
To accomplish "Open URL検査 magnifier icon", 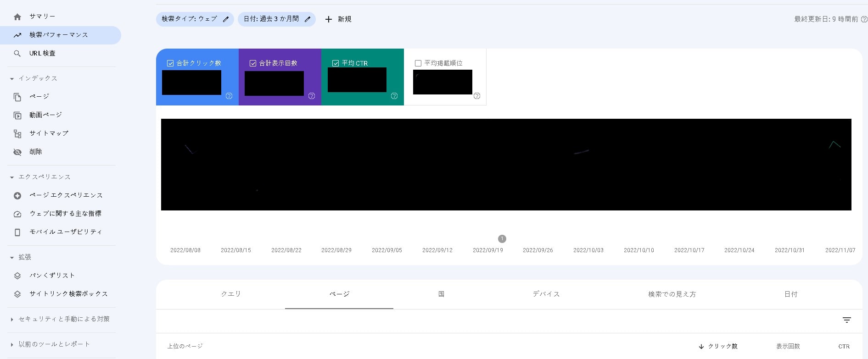I will click(x=17, y=54).
